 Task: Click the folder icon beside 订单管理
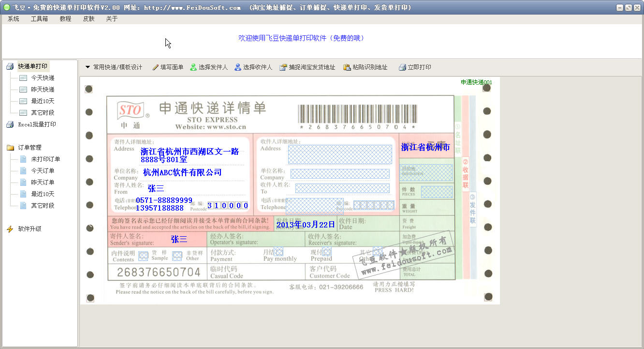pos(10,148)
